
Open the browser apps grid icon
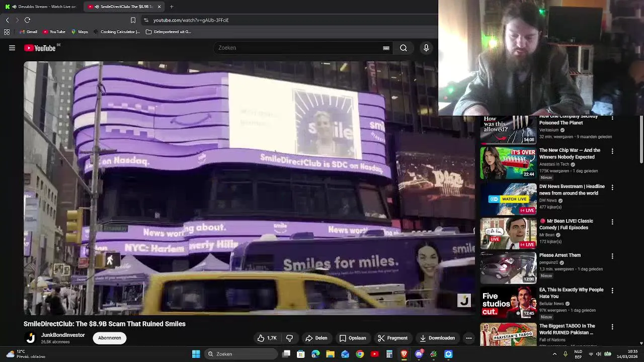coord(7,32)
